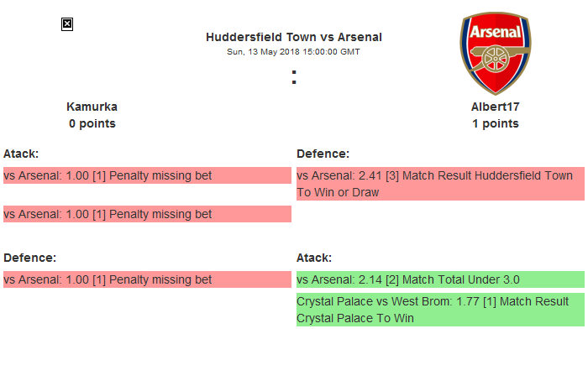
Task: Click the broken home team image icon
Action: tap(67, 24)
